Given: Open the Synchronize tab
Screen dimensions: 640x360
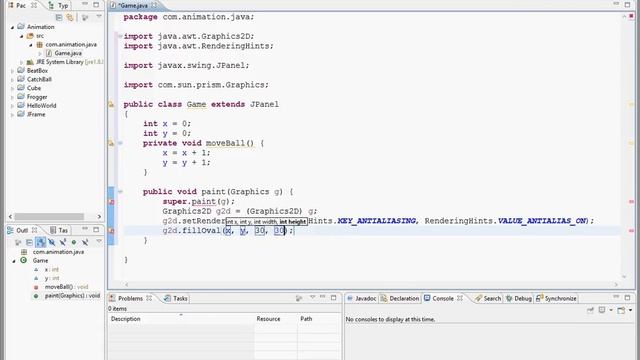Looking at the screenshot, I should point(556,298).
